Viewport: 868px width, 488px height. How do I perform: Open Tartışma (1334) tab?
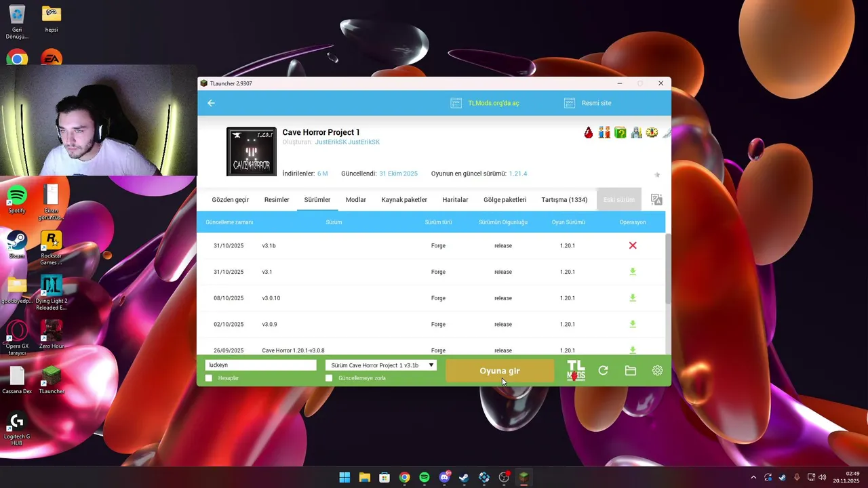point(564,200)
